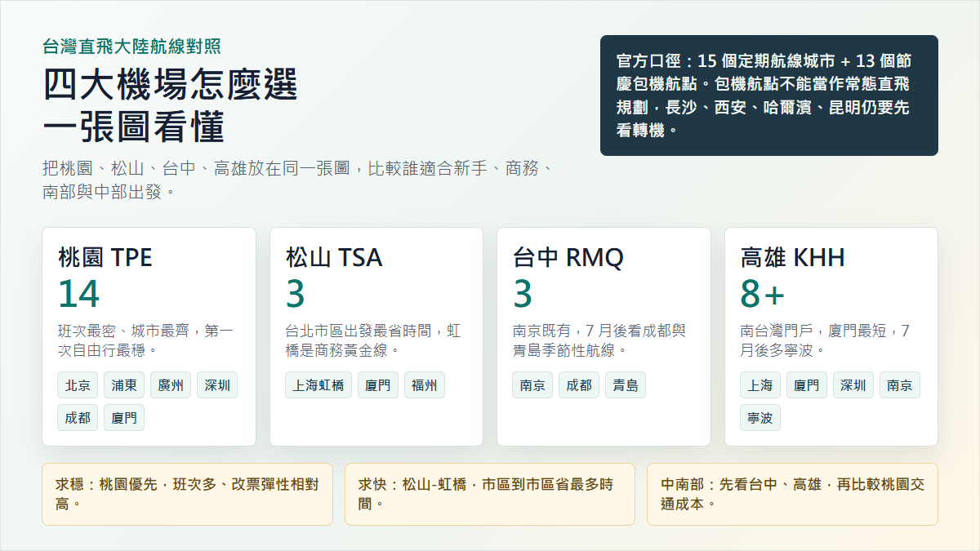980x551 pixels.
Task: Select the 廈門 tag in the 松山 TSA card
Action: pos(378,385)
